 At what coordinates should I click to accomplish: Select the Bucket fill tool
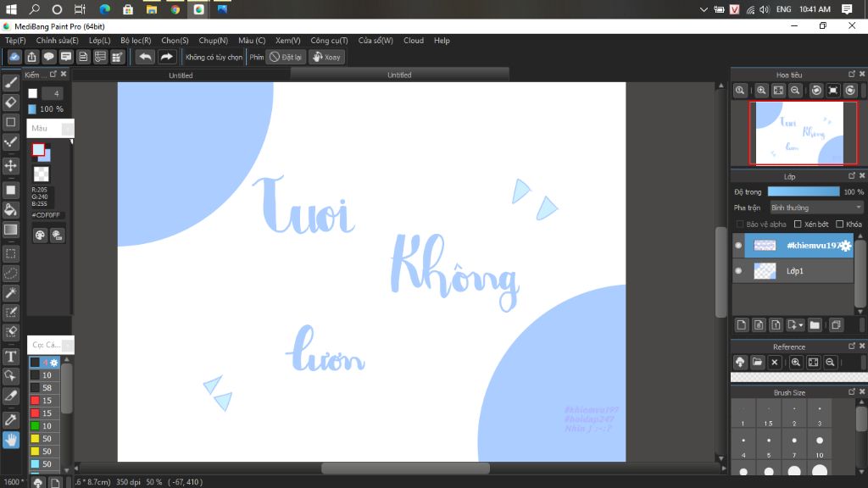(x=10, y=210)
